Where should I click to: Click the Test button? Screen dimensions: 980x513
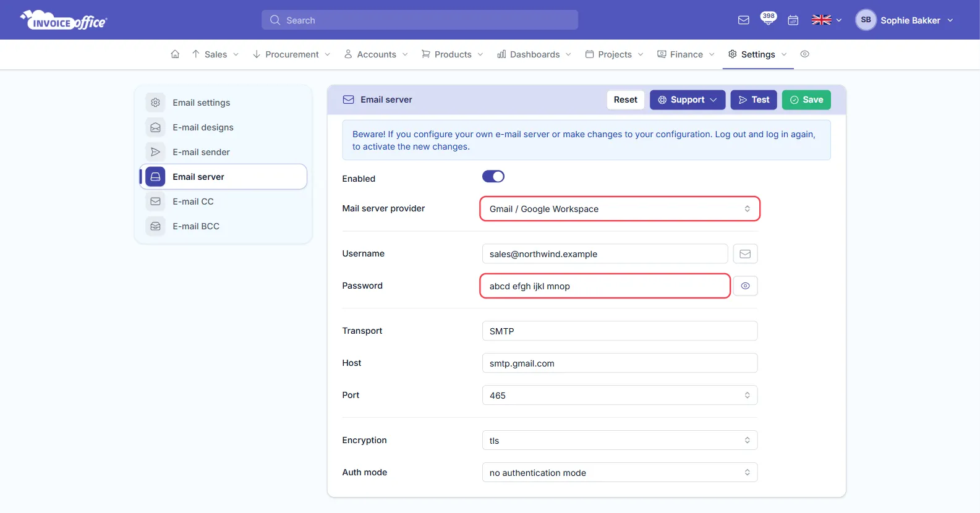pos(754,100)
